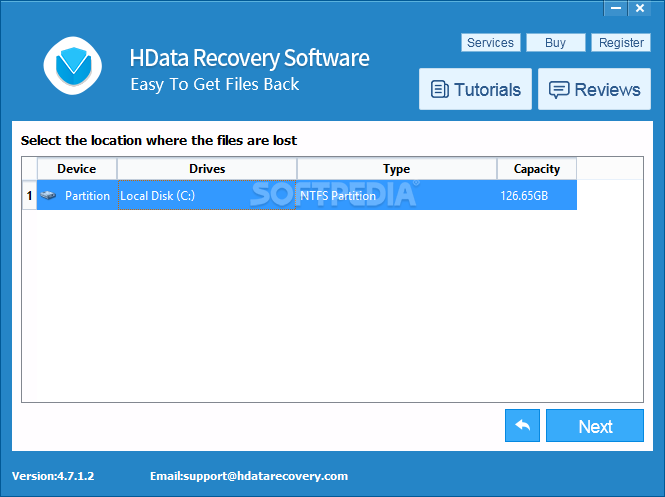Minimize the HData Recovery window
This screenshot has height=497, width=665.
pos(616,8)
